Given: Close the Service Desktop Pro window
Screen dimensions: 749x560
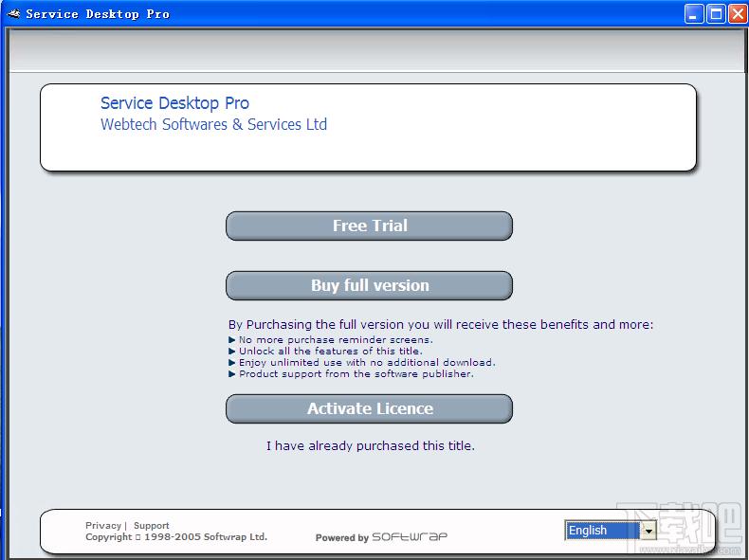Looking at the screenshot, I should pyautogui.click(x=738, y=13).
